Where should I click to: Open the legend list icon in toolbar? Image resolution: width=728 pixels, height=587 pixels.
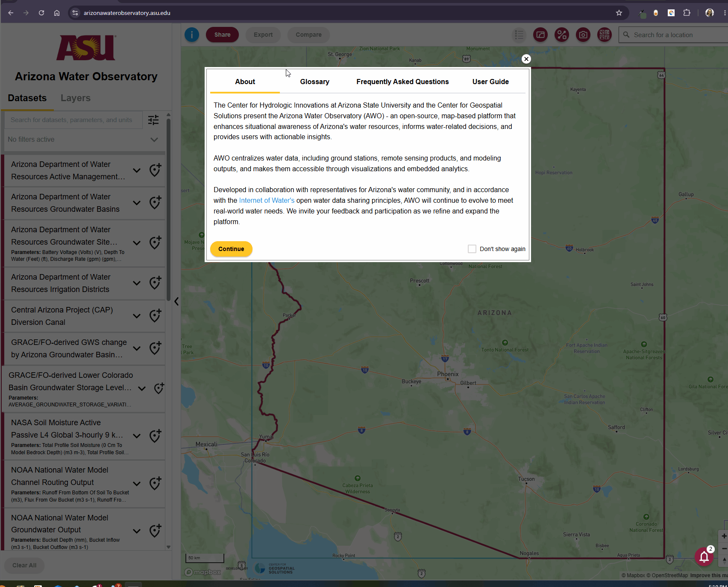point(519,35)
